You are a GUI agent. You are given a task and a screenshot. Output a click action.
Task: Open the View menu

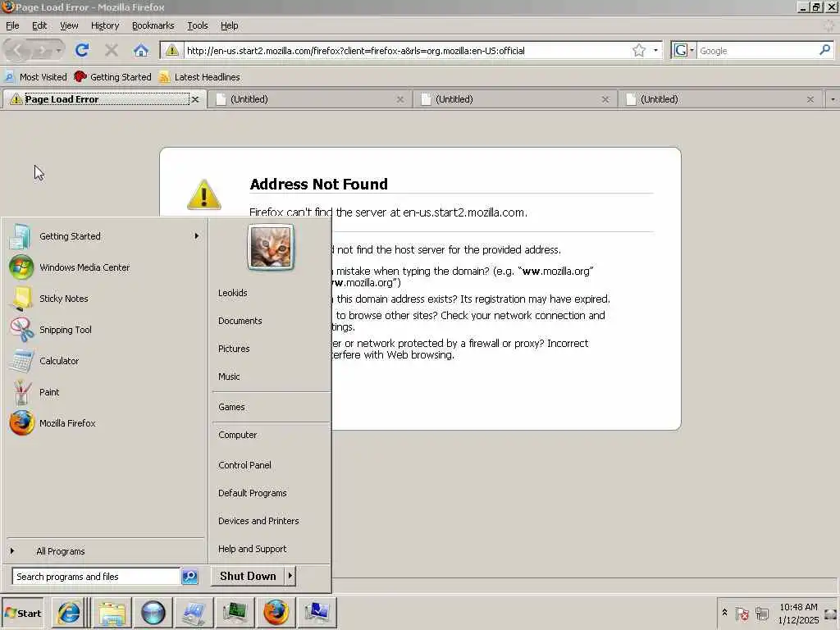[69, 25]
